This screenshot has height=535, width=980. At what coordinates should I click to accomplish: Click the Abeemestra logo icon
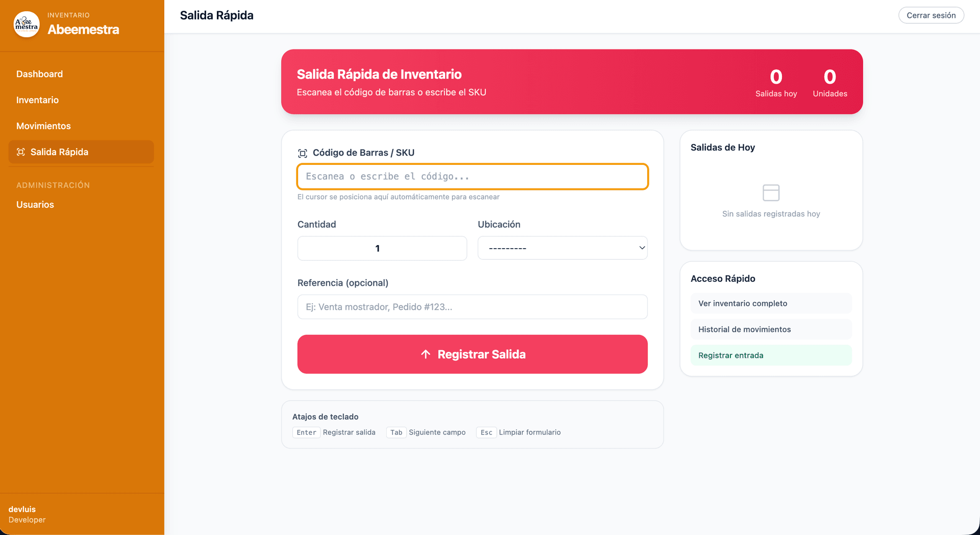click(27, 24)
